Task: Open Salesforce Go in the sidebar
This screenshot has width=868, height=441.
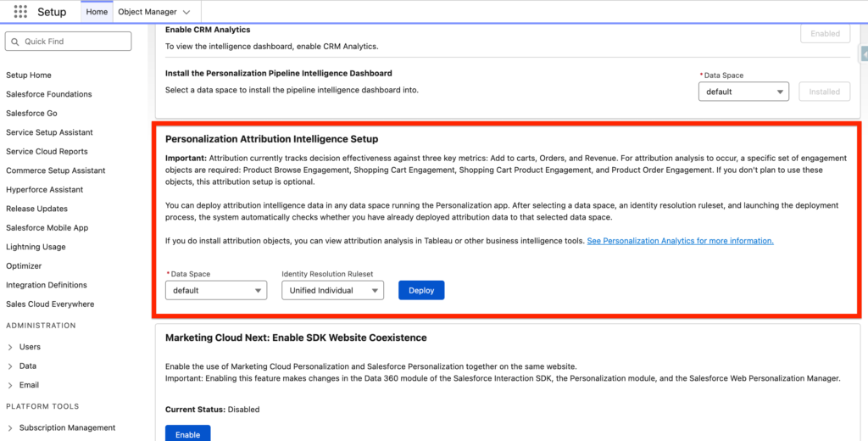Action: (31, 114)
